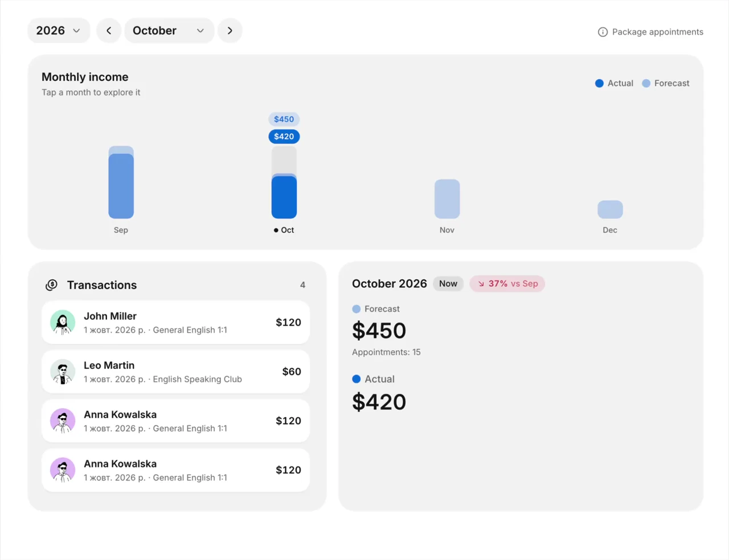Go to previous month arrow

coord(109,31)
